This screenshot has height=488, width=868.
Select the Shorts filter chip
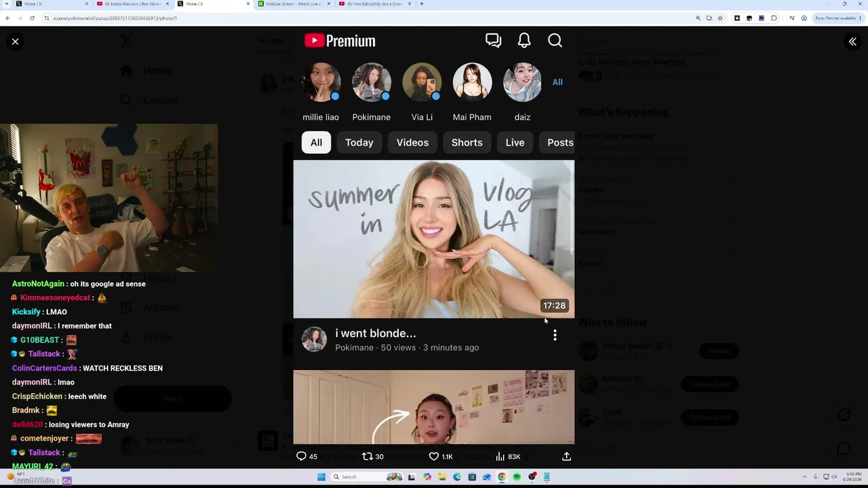(467, 142)
